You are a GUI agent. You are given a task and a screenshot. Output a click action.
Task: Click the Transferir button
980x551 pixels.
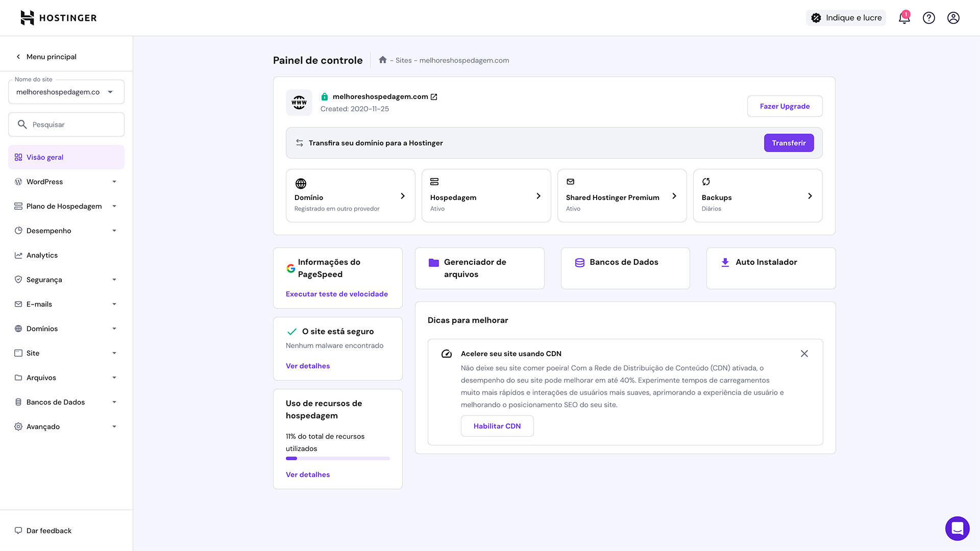[789, 143]
